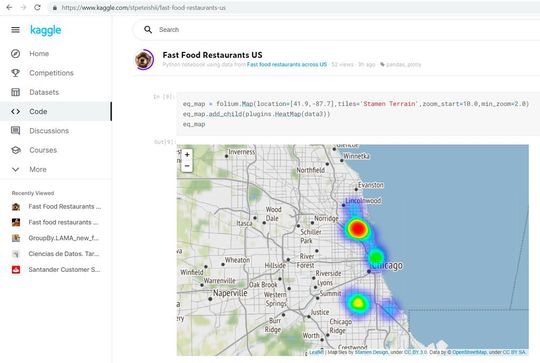Click the kaggle.com URL in the address bar

[144, 8]
